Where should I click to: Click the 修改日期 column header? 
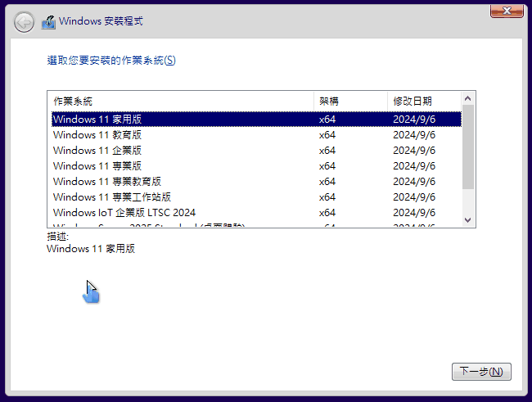[425, 102]
